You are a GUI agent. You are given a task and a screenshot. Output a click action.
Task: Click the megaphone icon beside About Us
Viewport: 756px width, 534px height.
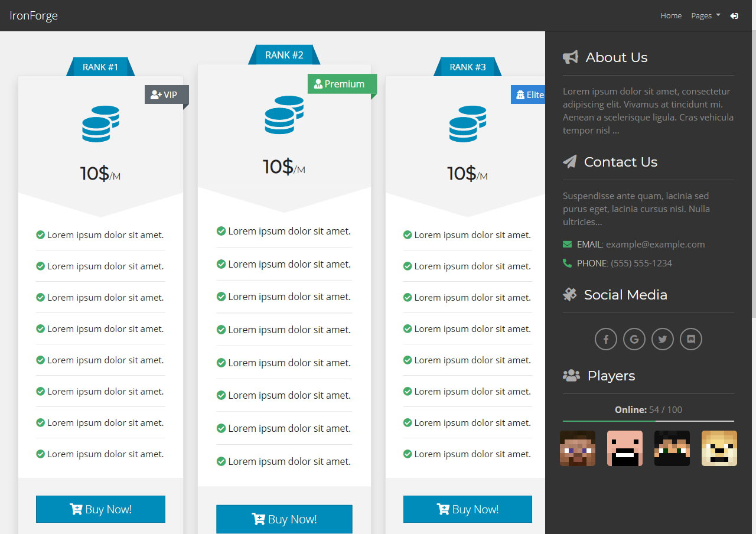(570, 57)
